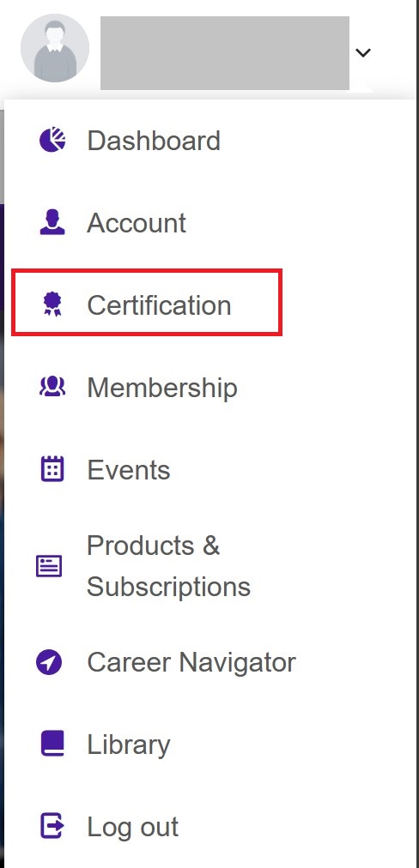419x868 pixels.
Task: Select Products & Subscriptions text
Action: tap(168, 566)
